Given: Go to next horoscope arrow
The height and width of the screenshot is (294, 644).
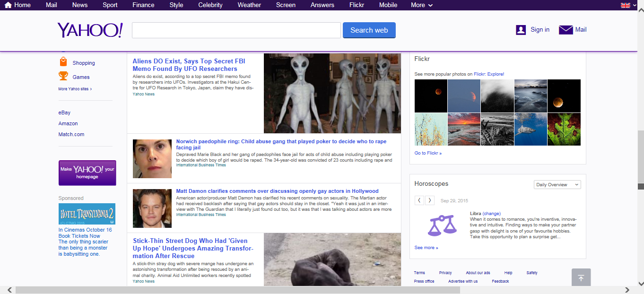Looking at the screenshot, I should pos(430,200).
